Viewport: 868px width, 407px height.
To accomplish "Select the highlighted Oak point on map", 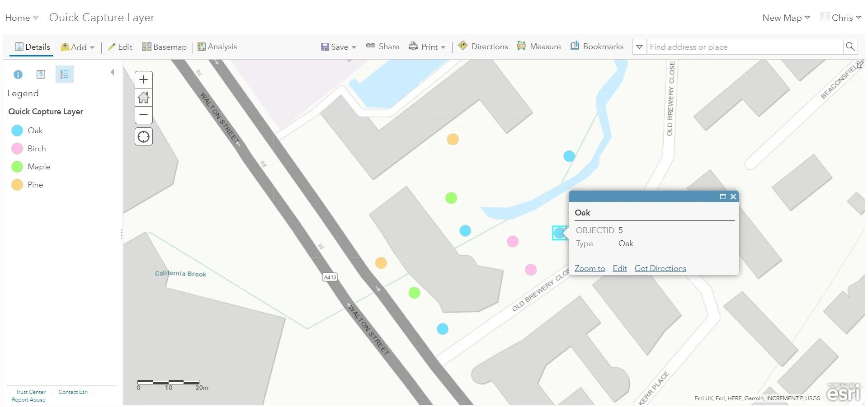I will (x=559, y=233).
